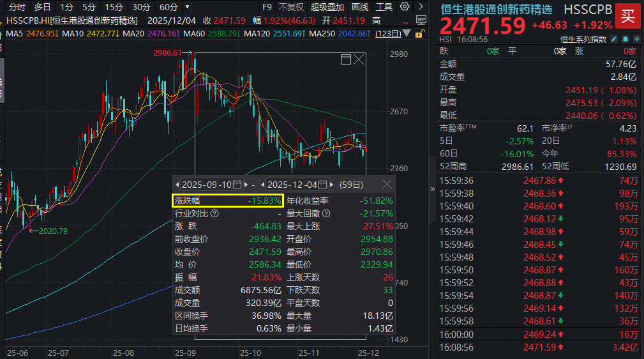Click the 最高 2475.53 row

[x=538, y=102]
